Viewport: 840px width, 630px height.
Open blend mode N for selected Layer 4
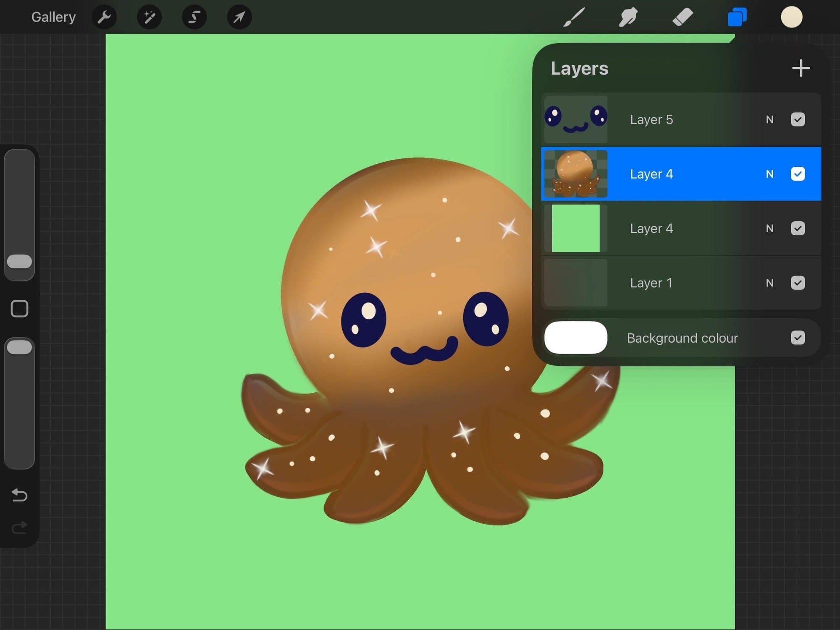pos(769,174)
